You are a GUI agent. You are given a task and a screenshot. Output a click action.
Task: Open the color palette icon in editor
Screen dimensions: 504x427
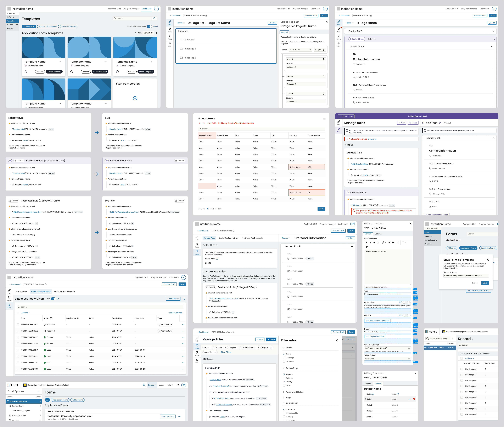click(x=367, y=247)
